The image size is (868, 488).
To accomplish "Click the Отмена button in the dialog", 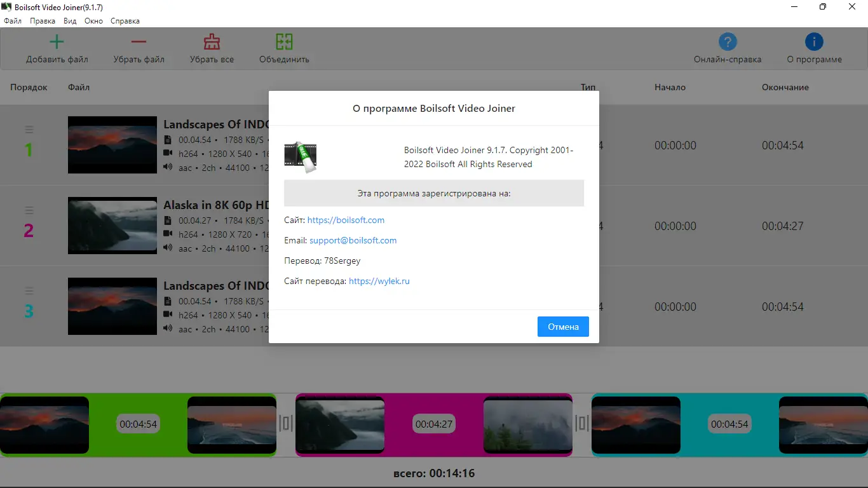I will click(563, 327).
